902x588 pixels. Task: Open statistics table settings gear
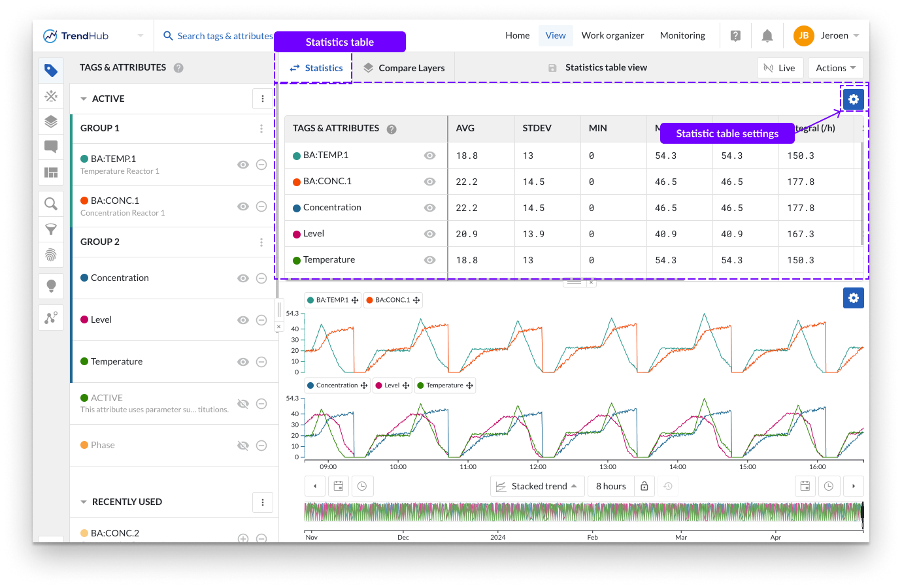[x=853, y=99]
